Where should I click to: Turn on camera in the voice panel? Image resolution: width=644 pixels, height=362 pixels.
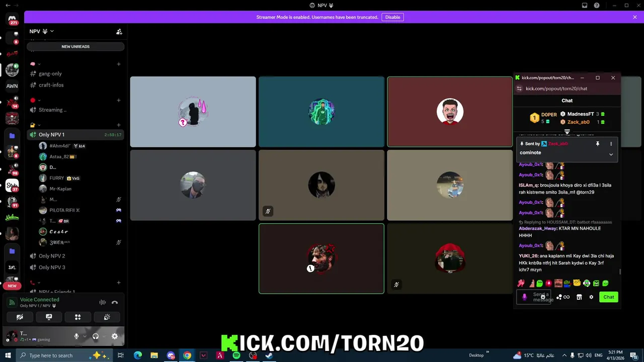pyautogui.click(x=20, y=317)
